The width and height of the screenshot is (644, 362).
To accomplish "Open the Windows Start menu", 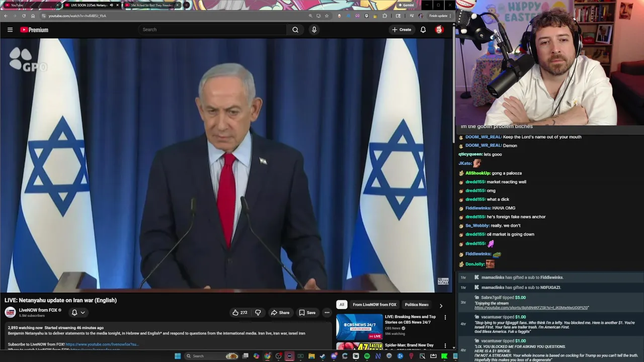I will [178, 356].
